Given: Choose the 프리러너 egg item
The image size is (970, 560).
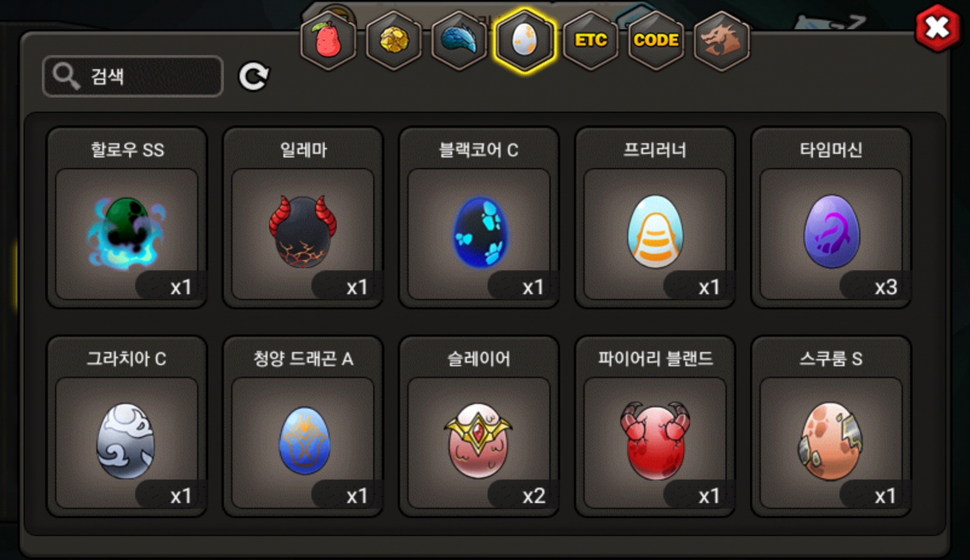Looking at the screenshot, I should (x=655, y=218).
